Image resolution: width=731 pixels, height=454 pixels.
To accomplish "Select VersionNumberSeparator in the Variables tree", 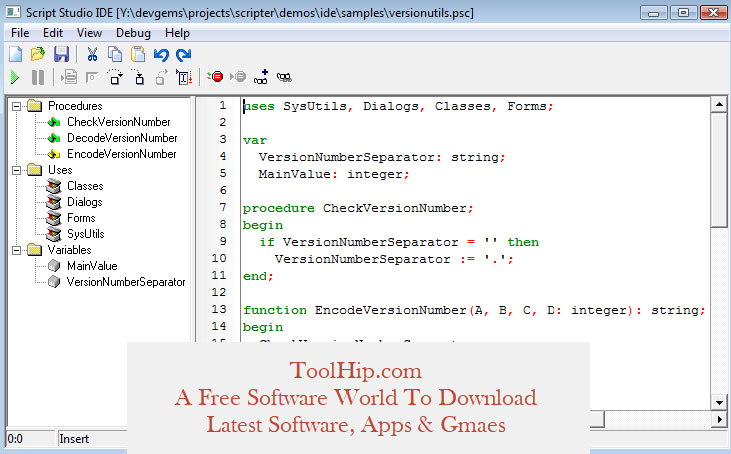I will click(126, 282).
